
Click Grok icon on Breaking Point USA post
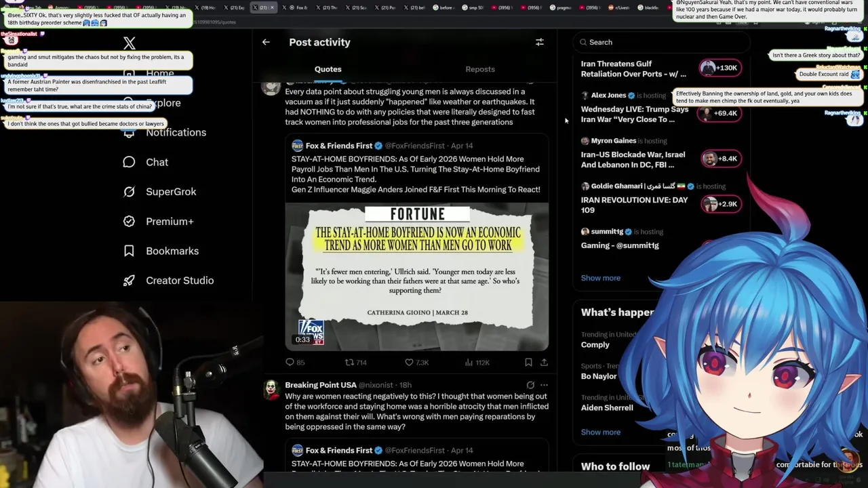click(x=530, y=385)
